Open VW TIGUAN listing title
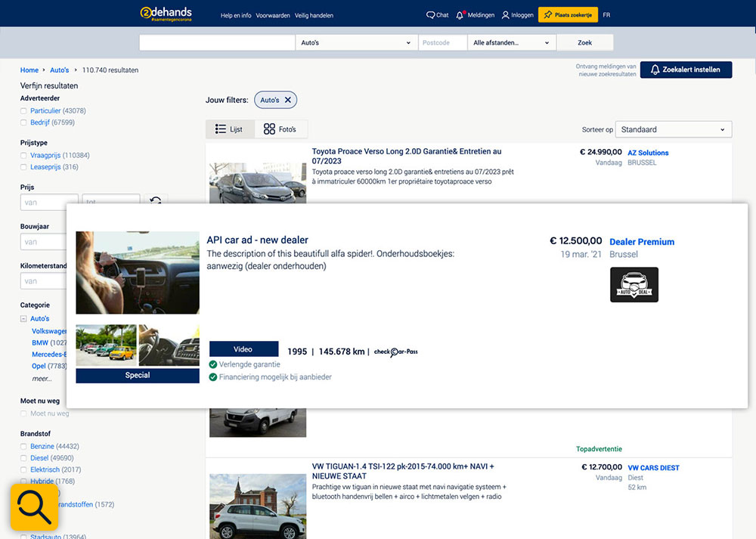Image resolution: width=756 pixels, height=539 pixels. [x=403, y=471]
